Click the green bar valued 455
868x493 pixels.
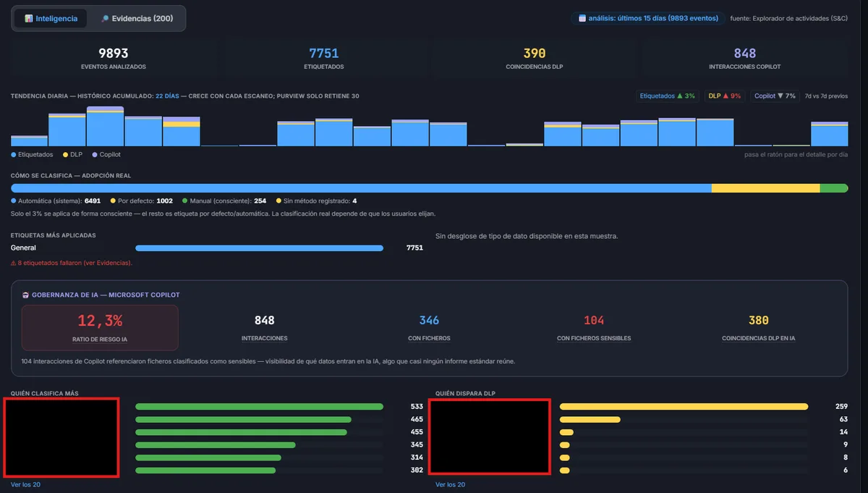click(241, 432)
